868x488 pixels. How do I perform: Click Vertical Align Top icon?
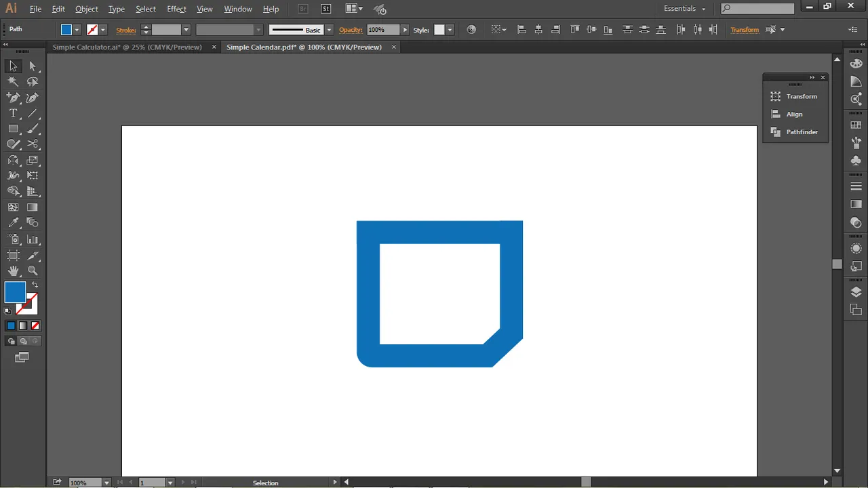(575, 30)
